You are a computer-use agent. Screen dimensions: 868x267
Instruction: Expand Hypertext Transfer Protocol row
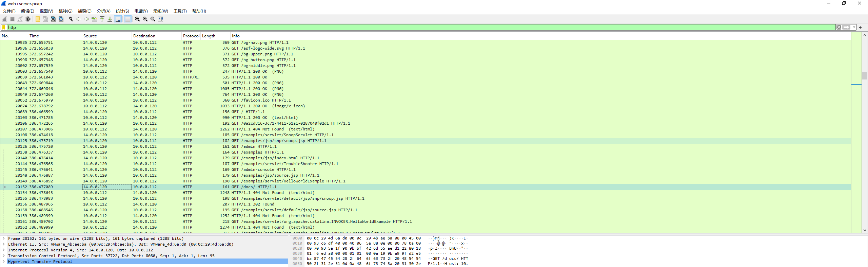4,262
